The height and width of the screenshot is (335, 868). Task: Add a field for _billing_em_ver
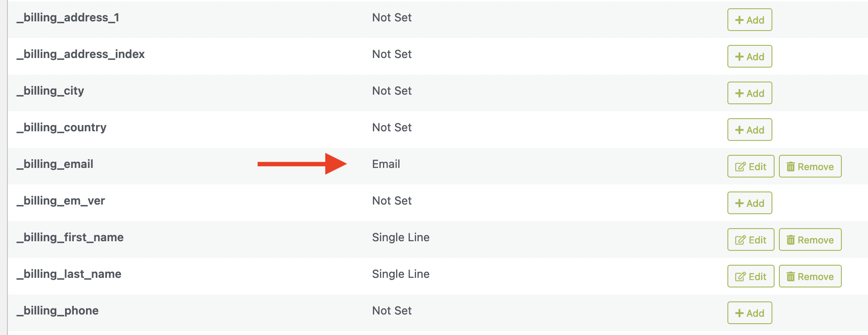750,203
